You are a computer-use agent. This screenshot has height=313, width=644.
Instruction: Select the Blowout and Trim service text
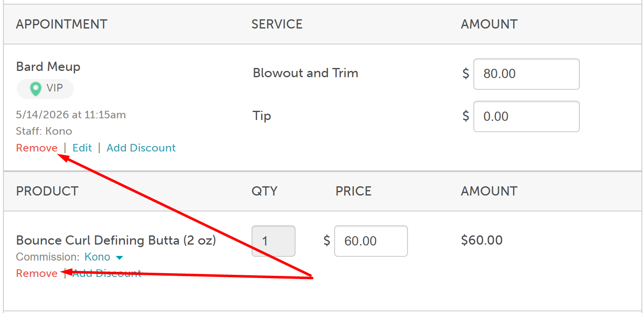[306, 73]
